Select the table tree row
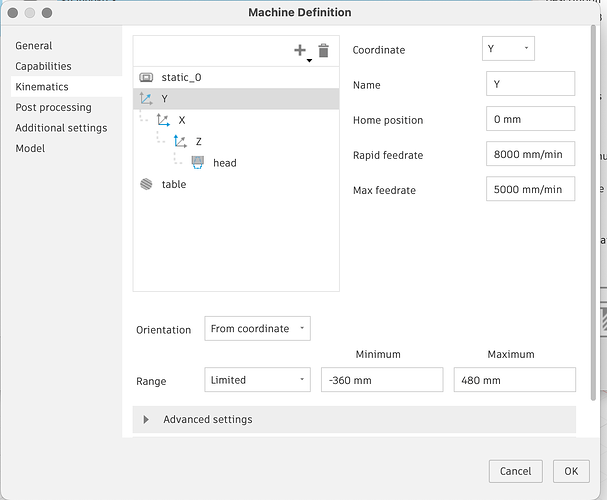This screenshot has width=607, height=500. tap(236, 184)
